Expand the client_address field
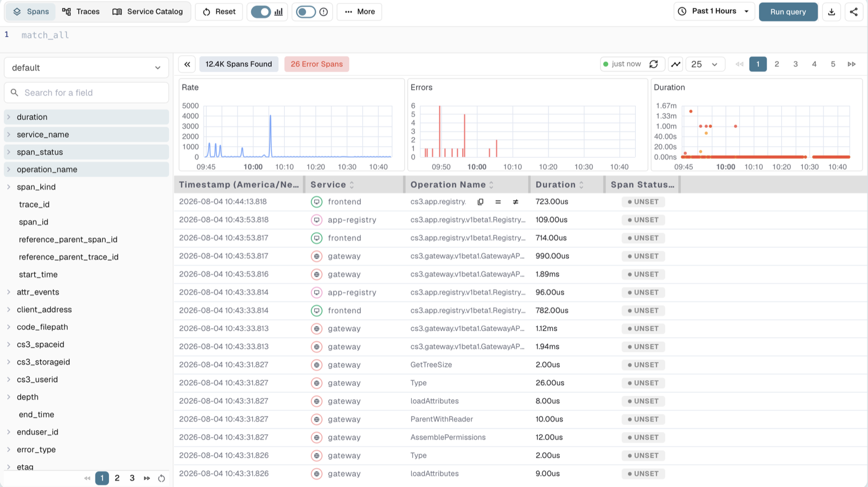 9,310
